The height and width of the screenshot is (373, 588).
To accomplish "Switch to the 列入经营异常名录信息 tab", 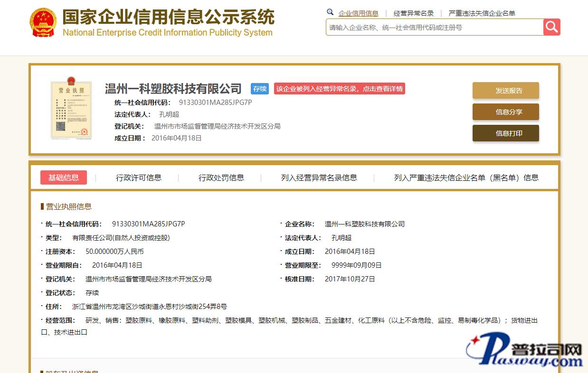I will (319, 177).
